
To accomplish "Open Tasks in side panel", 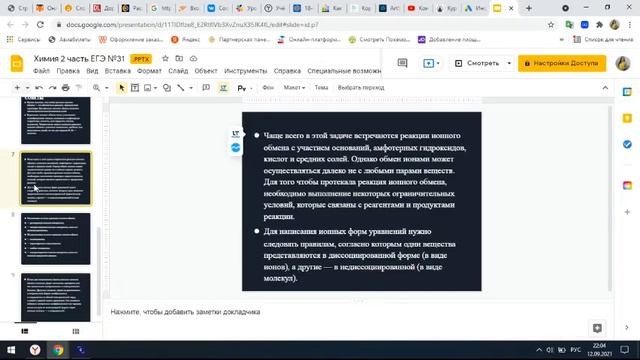I will (x=627, y=144).
